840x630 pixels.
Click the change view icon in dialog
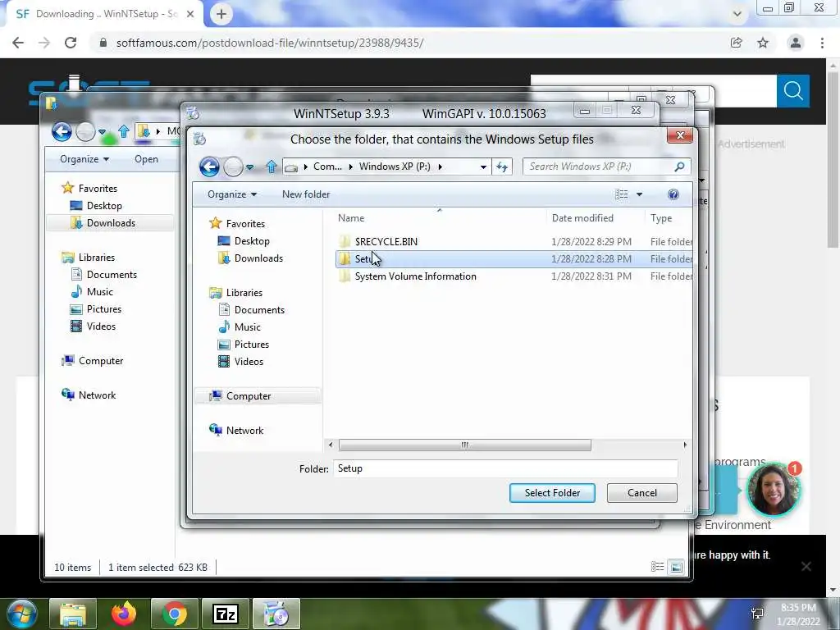click(622, 194)
